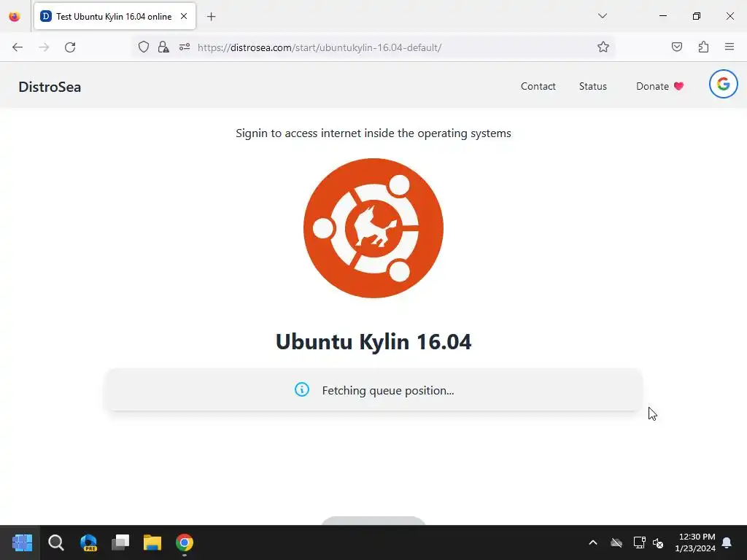The image size is (747, 560).
Task: Save page to Pocket
Action: click(x=677, y=47)
